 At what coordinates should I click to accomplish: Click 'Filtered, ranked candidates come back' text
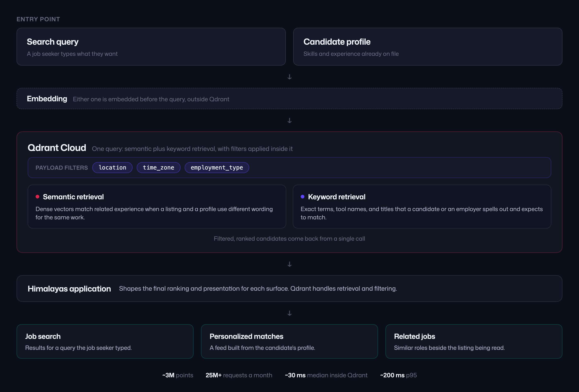[289, 239]
